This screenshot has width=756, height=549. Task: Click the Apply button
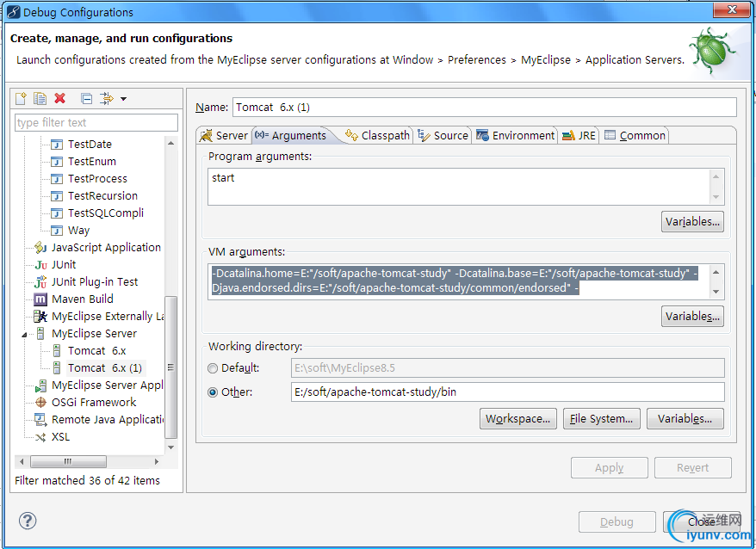(610, 467)
